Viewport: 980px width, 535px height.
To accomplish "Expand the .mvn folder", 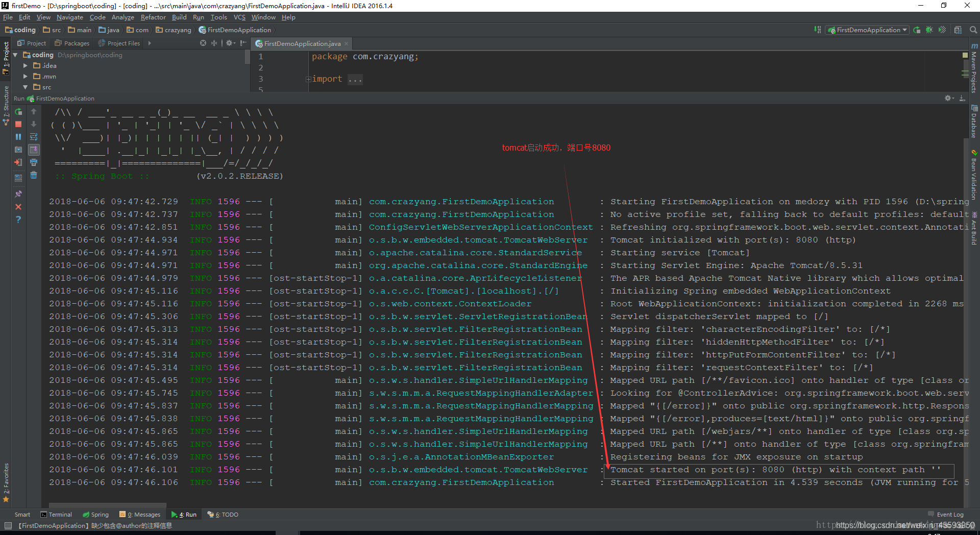I will coord(26,76).
